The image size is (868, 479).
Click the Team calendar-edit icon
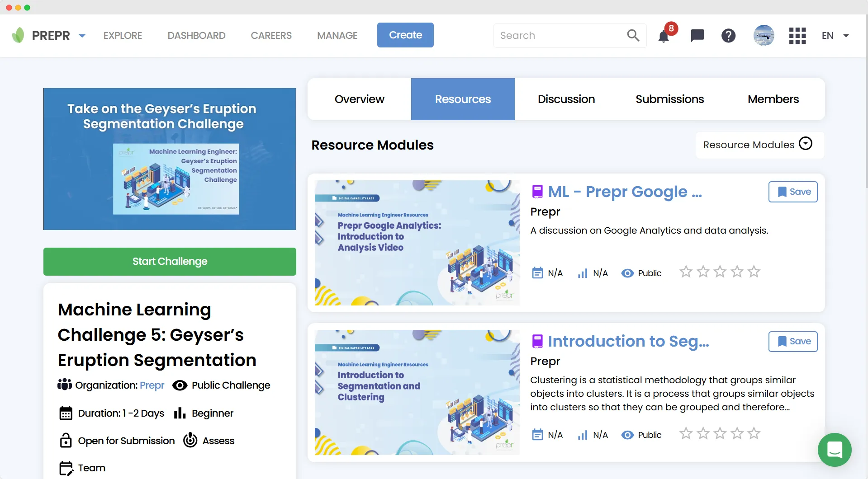point(66,468)
